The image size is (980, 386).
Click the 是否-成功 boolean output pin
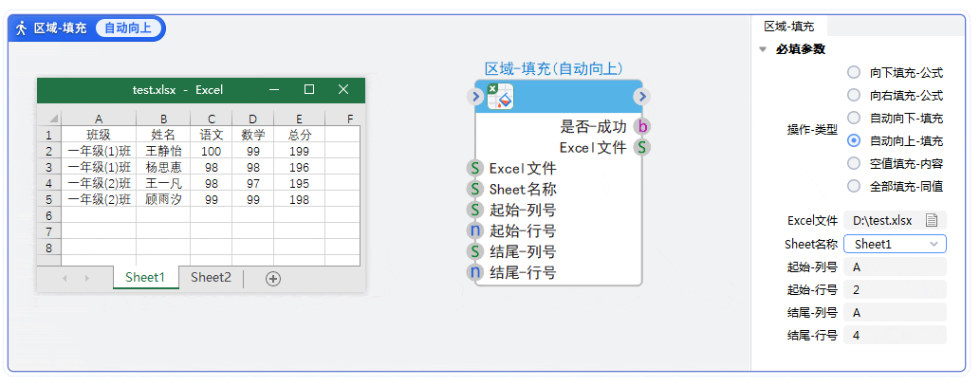coord(641,127)
